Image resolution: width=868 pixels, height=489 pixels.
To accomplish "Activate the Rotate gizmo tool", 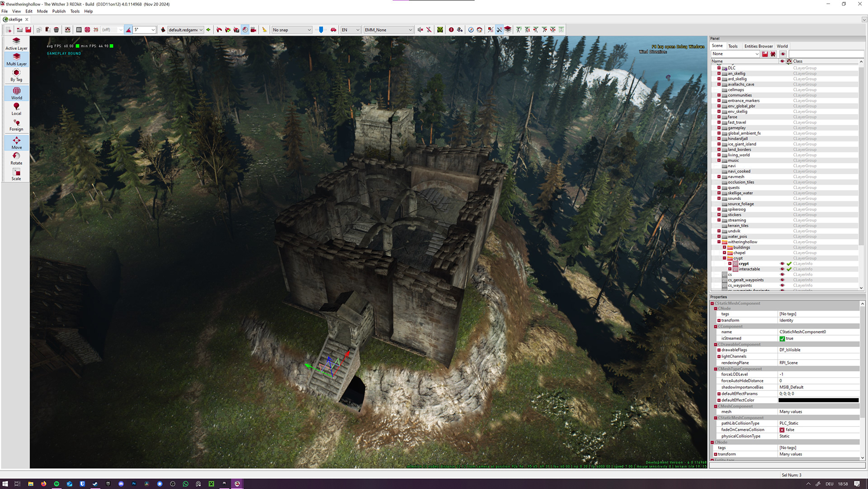I will click(x=16, y=158).
